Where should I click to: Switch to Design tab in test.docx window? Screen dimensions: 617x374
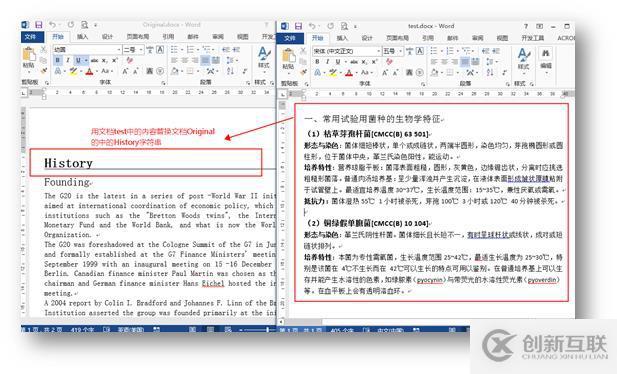pyautogui.click(x=367, y=38)
